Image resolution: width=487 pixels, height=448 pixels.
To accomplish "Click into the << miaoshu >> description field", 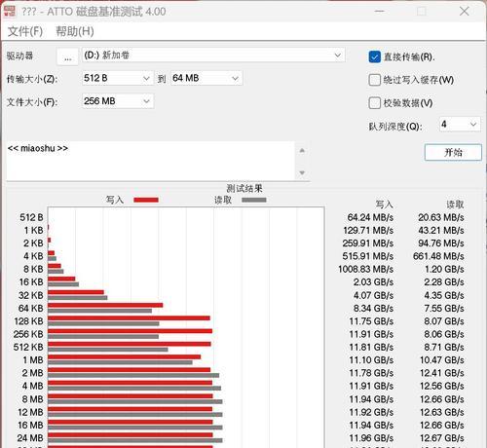I will click(x=150, y=161).
